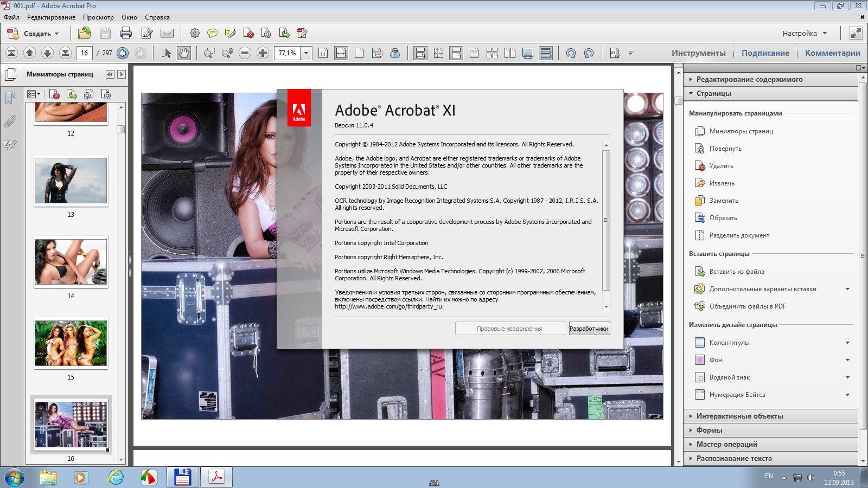This screenshot has height=488, width=868.
Task: Open the Создать dropdown menu
Action: [x=33, y=34]
